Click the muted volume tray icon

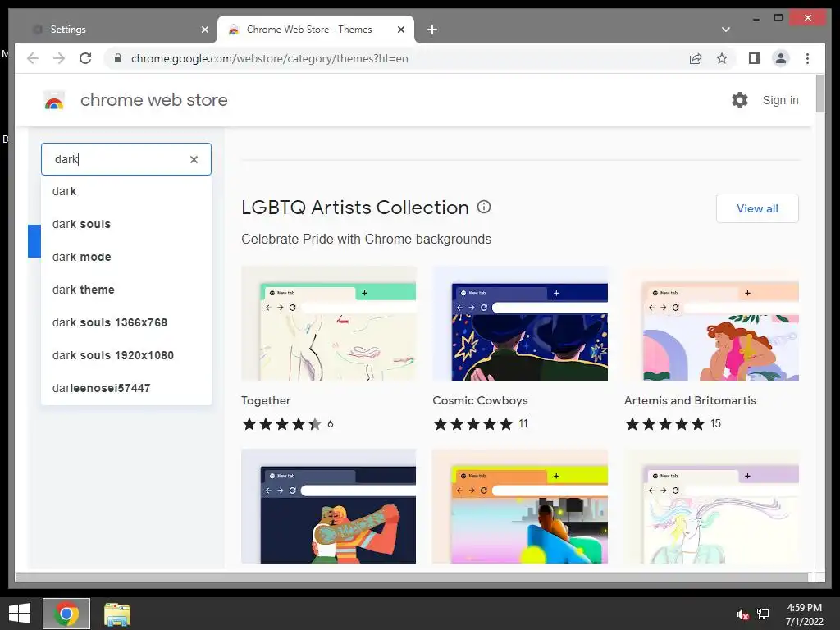[742, 614]
